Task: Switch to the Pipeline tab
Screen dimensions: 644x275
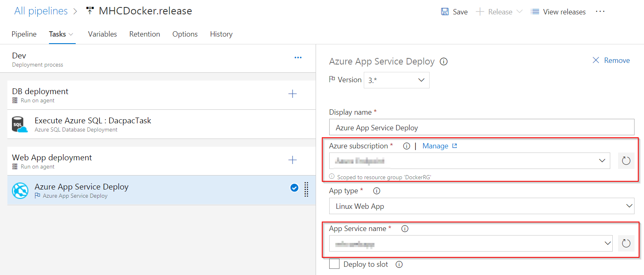Action: point(24,34)
